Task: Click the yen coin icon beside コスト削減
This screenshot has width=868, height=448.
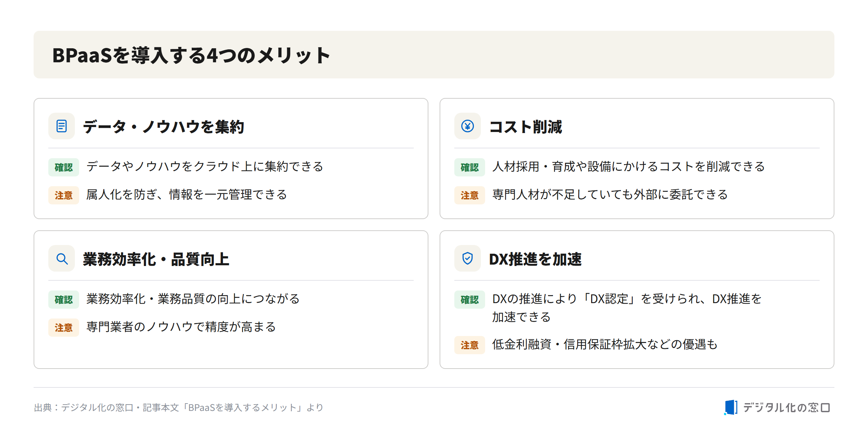Action: (468, 126)
